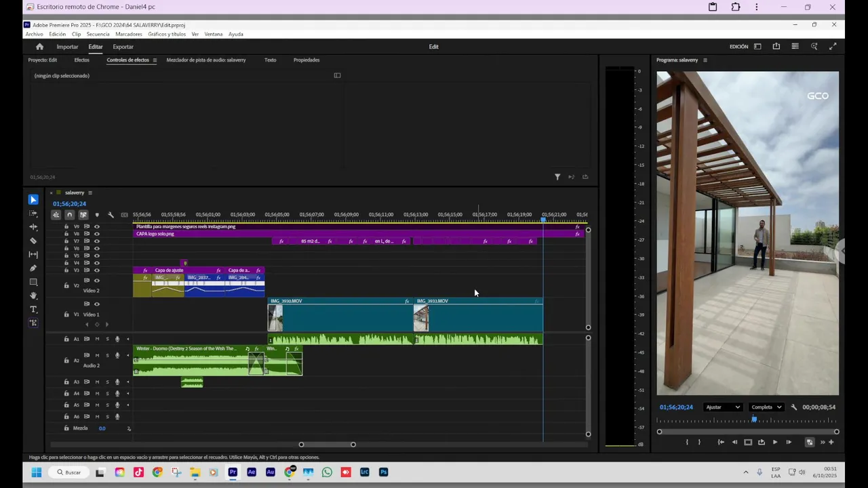Image resolution: width=868 pixels, height=488 pixels.
Task: Click Go to In point button
Action: (x=721, y=442)
